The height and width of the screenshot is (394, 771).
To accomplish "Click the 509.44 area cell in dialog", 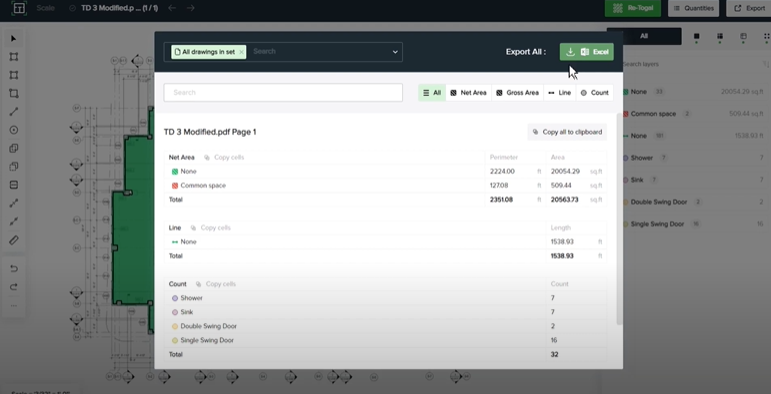I will [x=561, y=186].
